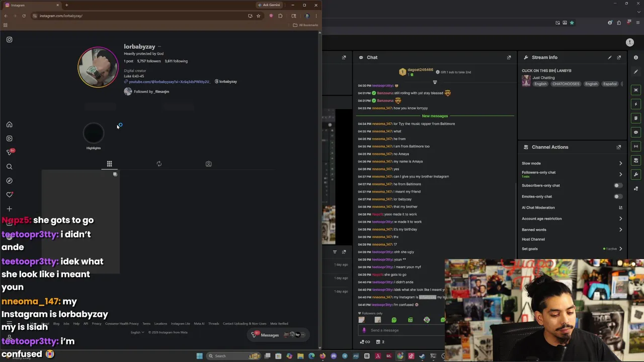Open the Chrome three-dot menu
644x362 pixels.
[316, 16]
